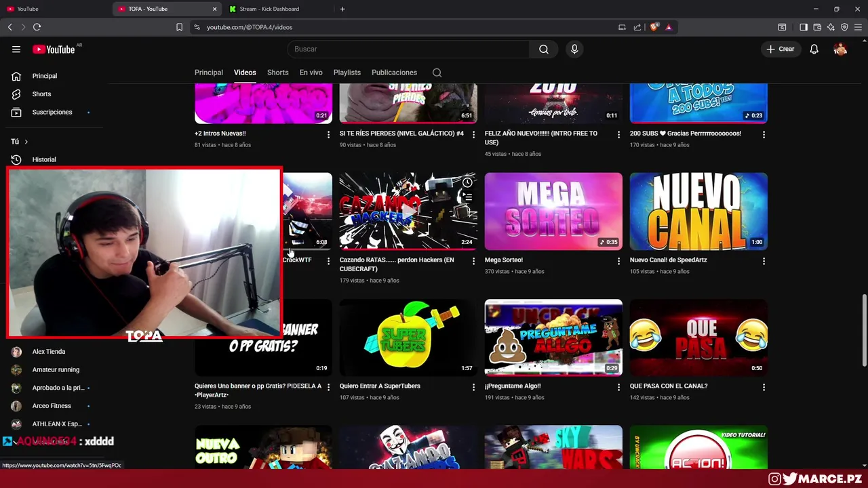The width and height of the screenshot is (868, 488).
Task: Add Cazando Hackers video to Watch Later
Action: pos(467,182)
